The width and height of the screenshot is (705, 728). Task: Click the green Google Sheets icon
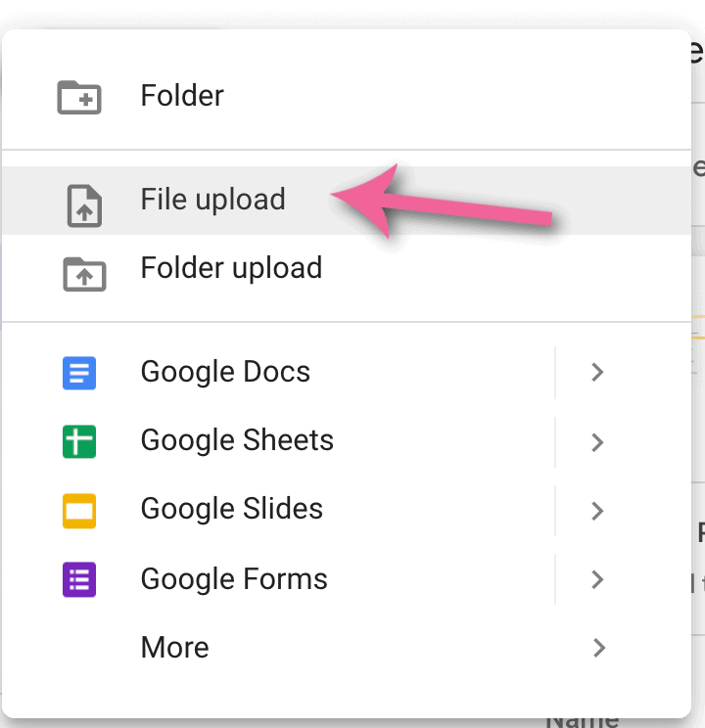click(79, 441)
